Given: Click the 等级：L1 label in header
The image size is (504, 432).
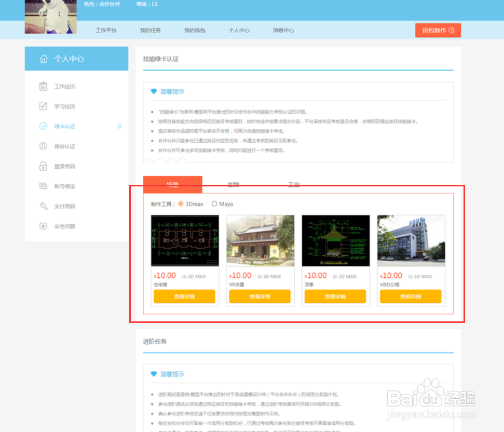Looking at the screenshot, I should tap(147, 4).
